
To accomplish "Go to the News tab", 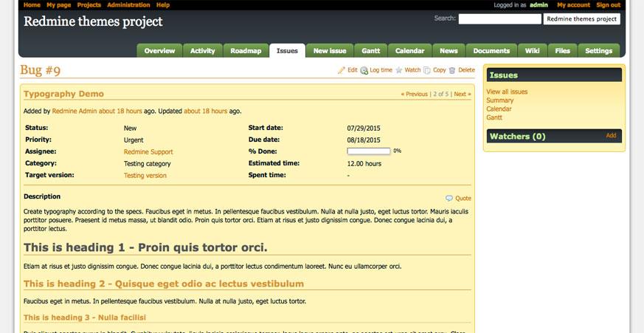I will [449, 50].
